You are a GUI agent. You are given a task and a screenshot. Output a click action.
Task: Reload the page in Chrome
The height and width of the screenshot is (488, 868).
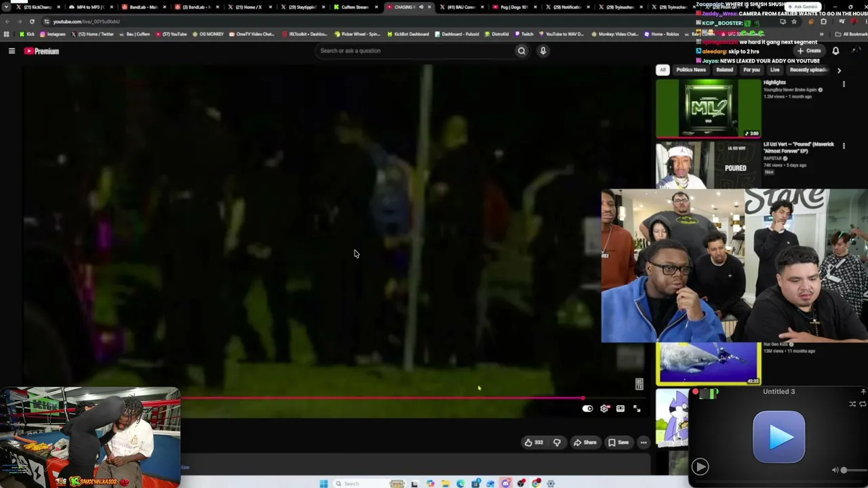click(x=32, y=22)
